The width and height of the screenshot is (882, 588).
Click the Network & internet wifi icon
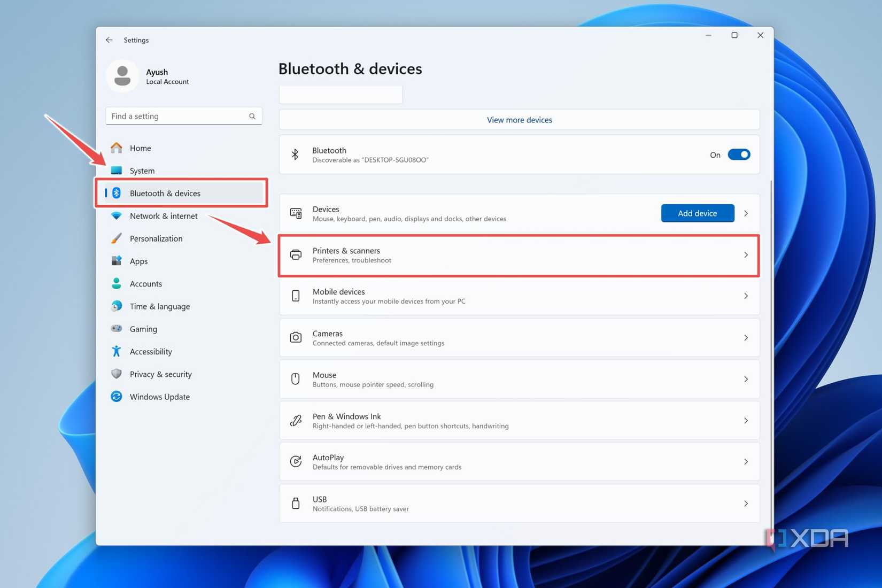point(117,216)
